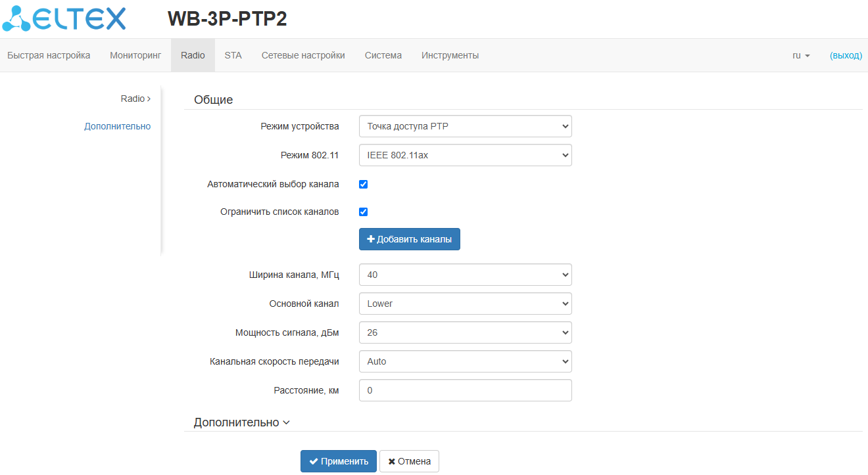The width and height of the screenshot is (868, 475).
Task: Open the device mode dropdown
Action: pyautogui.click(x=465, y=126)
